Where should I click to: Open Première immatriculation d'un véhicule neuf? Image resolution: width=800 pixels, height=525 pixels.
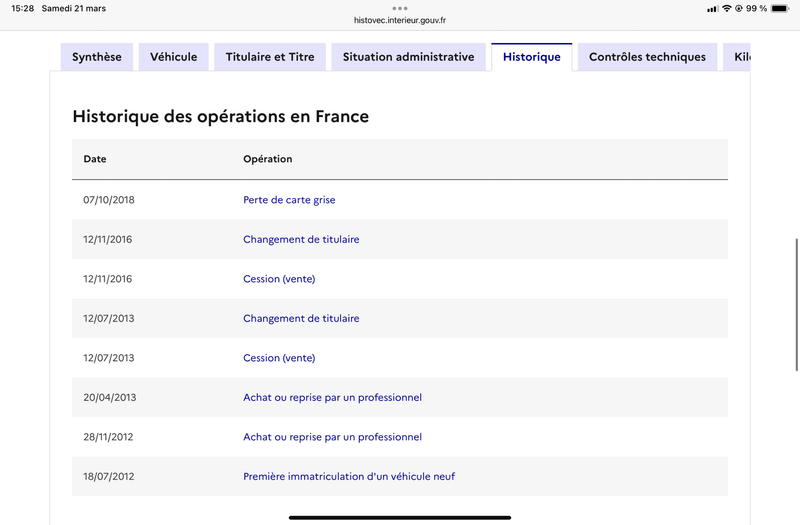coord(349,477)
